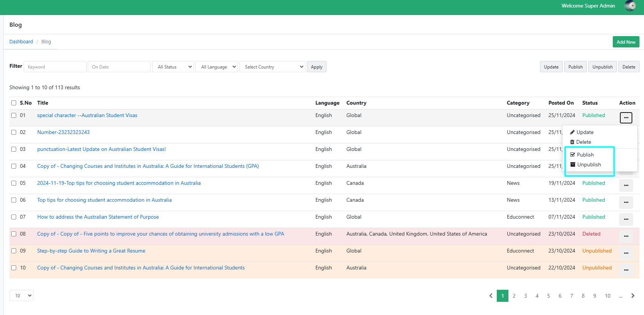Change the rows-per-page selector showing 10
The width and height of the screenshot is (644, 315).
(x=21, y=296)
